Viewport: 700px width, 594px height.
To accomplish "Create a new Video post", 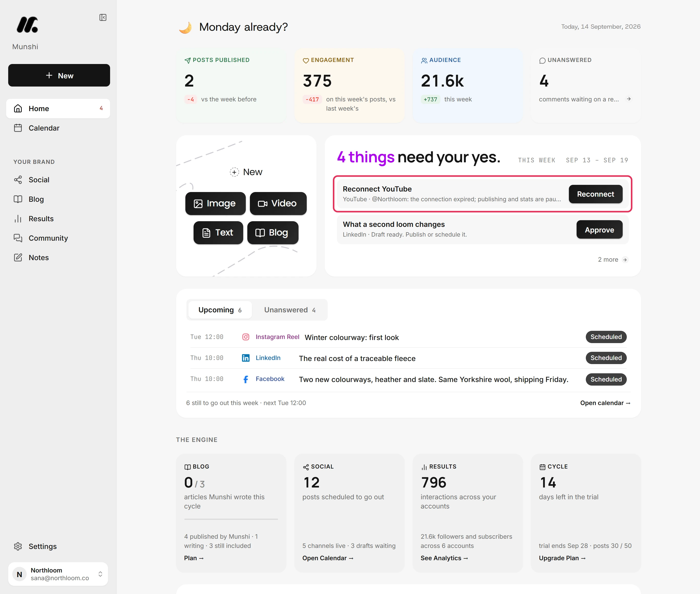I will 278,203.
